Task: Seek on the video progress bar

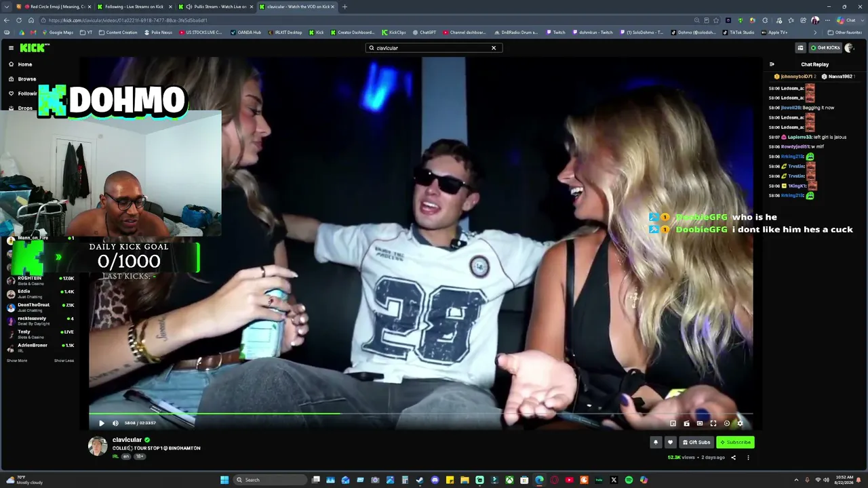Action: coord(420,413)
